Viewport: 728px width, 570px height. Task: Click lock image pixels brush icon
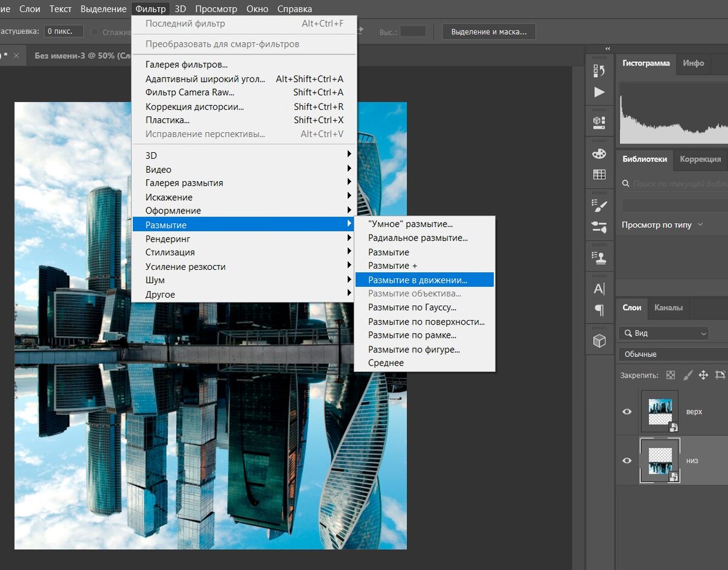click(x=687, y=375)
